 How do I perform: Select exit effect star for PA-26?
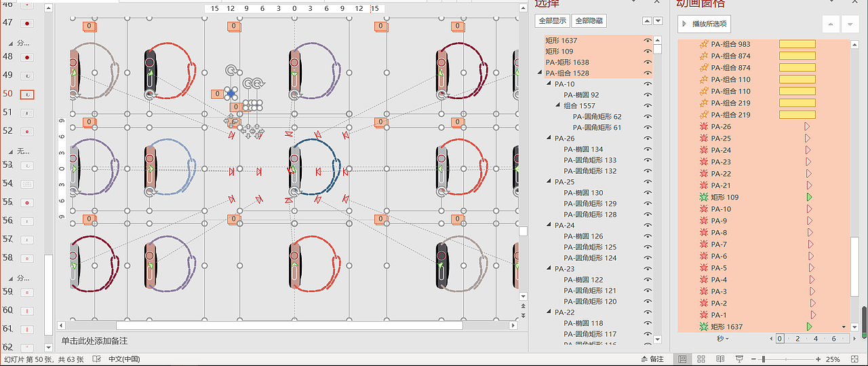pyautogui.click(x=704, y=126)
